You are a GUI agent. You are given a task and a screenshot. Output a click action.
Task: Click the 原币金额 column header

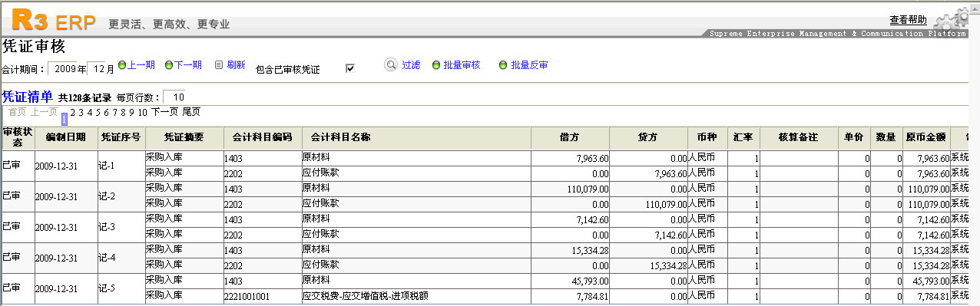925,138
